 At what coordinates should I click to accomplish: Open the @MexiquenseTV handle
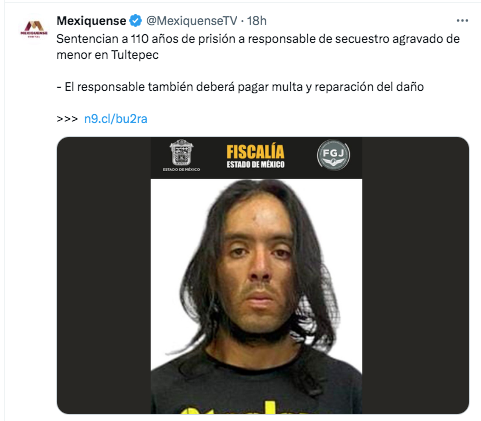point(192,21)
